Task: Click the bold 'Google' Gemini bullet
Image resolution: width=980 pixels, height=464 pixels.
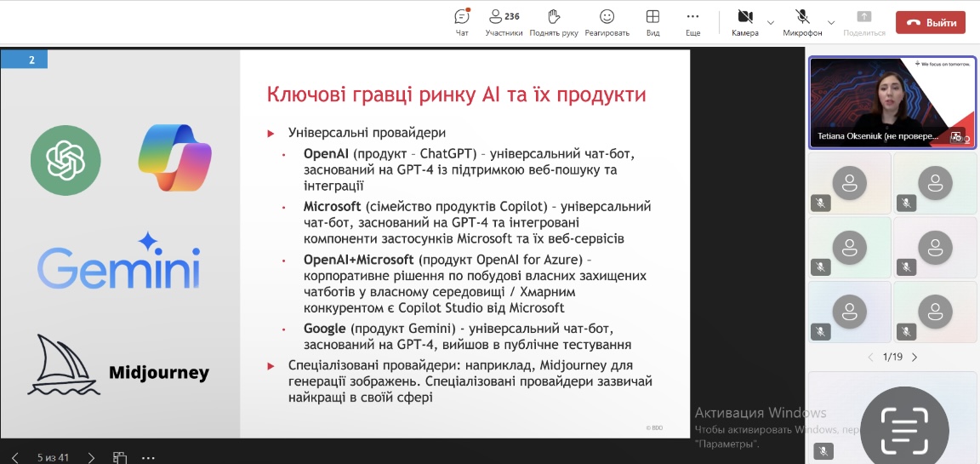Action: click(324, 329)
